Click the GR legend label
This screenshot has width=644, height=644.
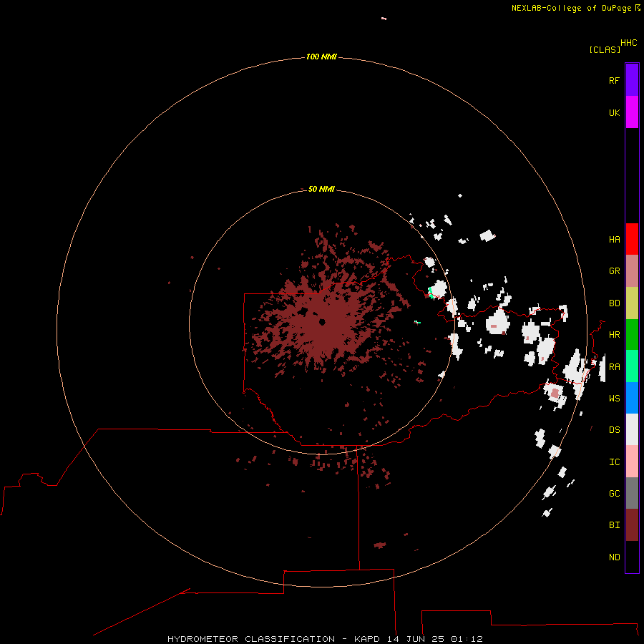[614, 271]
